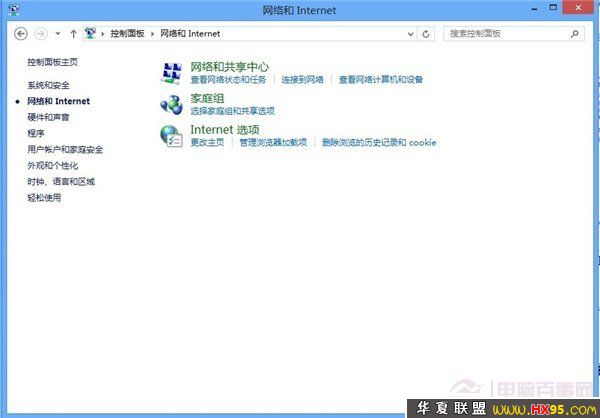Open the recent locations dropdown arrow

pyautogui.click(x=57, y=34)
